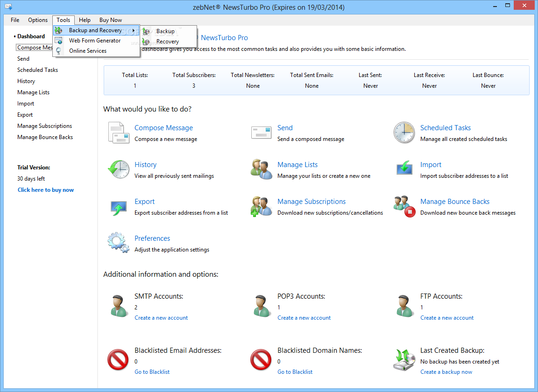Screen dimensions: 538x392
Task: Click the History clock-arrow icon
Action: point(119,169)
